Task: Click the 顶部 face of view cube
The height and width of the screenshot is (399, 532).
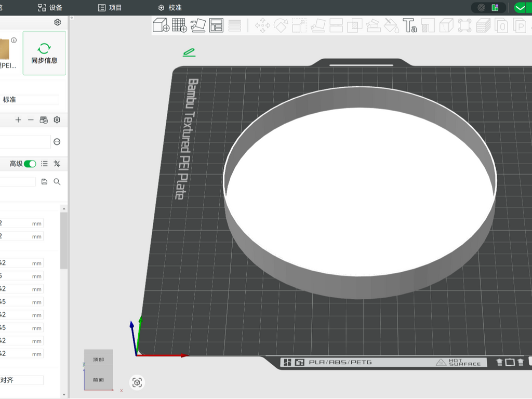Action: [x=98, y=360]
